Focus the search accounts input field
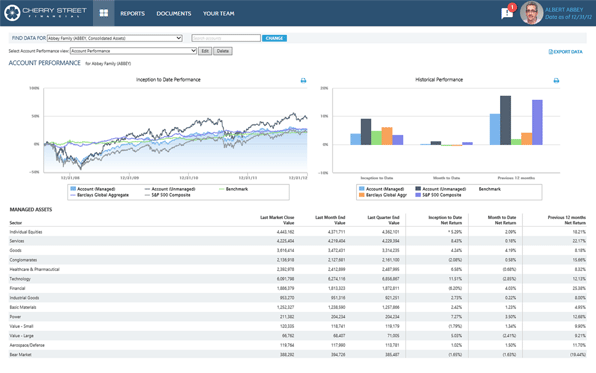 click(226, 38)
